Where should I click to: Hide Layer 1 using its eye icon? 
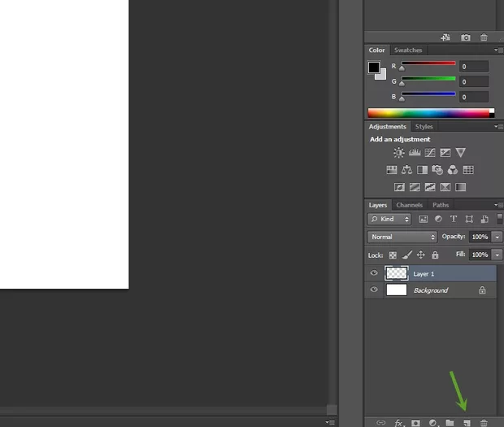[374, 273]
